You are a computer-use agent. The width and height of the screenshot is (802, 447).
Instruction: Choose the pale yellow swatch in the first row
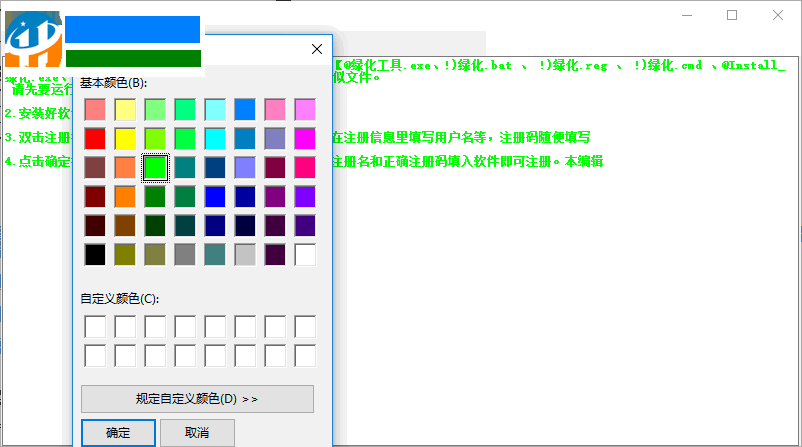click(x=125, y=110)
